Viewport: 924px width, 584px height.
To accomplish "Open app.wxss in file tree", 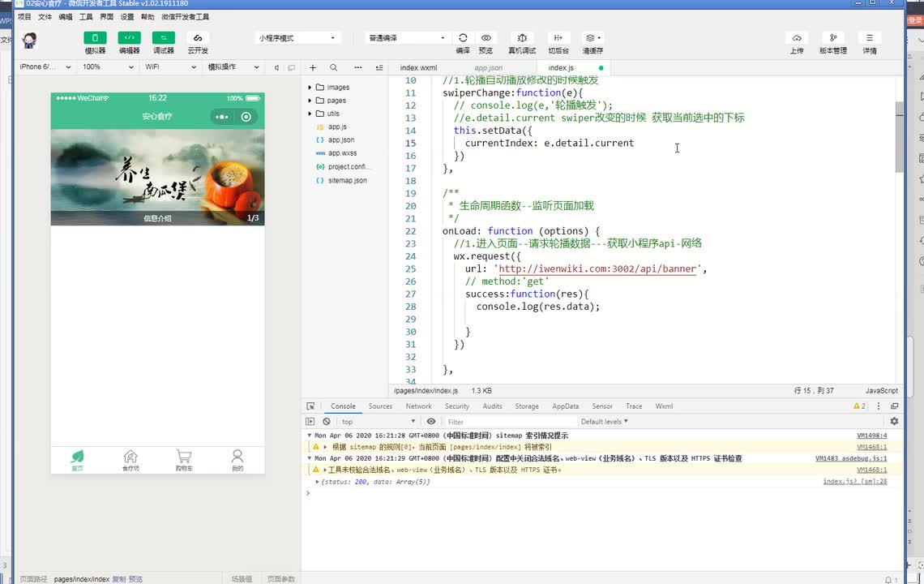I will (342, 152).
